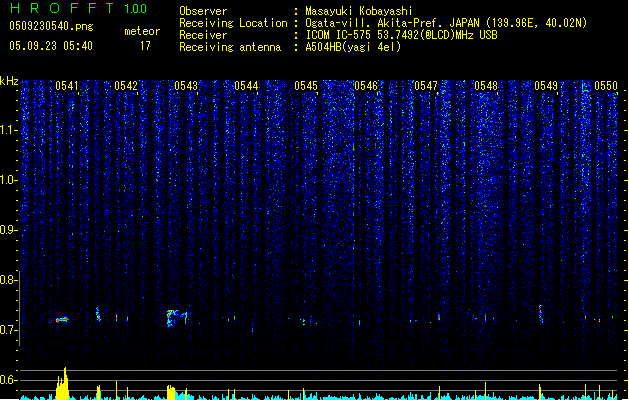This screenshot has height=400, width=629.
Task: Click the 0.8 kHz axis label
Action: tap(8, 280)
